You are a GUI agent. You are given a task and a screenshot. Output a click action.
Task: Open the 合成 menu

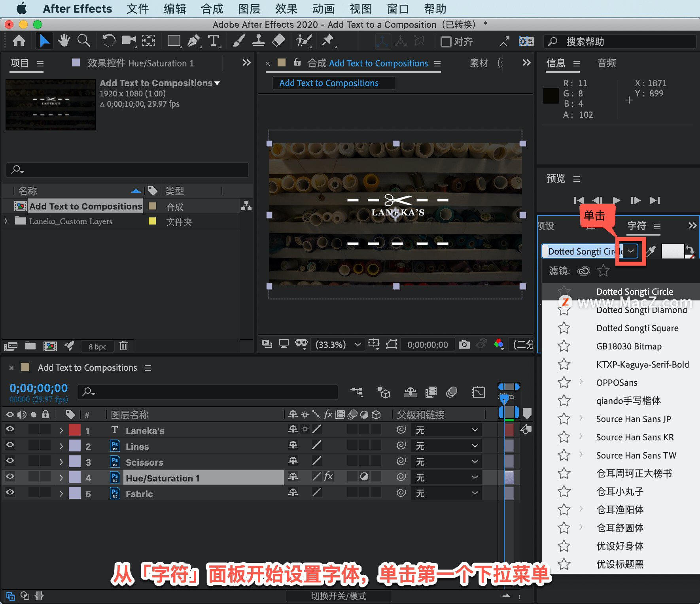click(212, 9)
